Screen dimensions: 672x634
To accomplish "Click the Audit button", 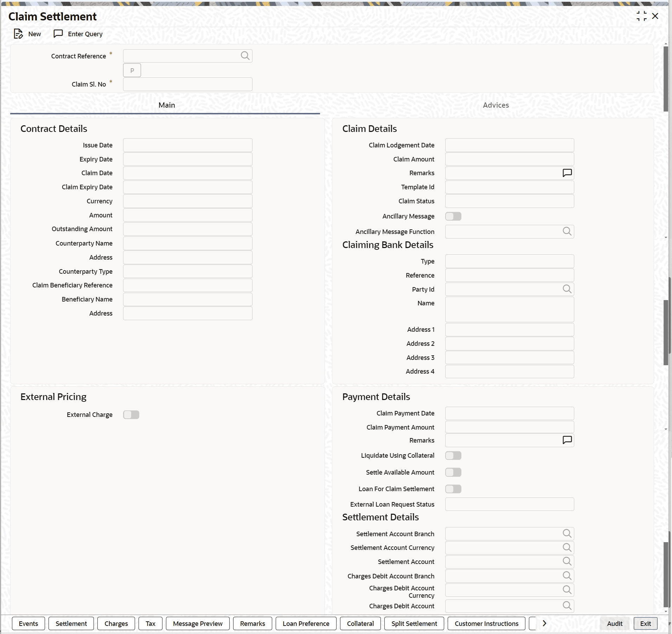I will coord(615,623).
